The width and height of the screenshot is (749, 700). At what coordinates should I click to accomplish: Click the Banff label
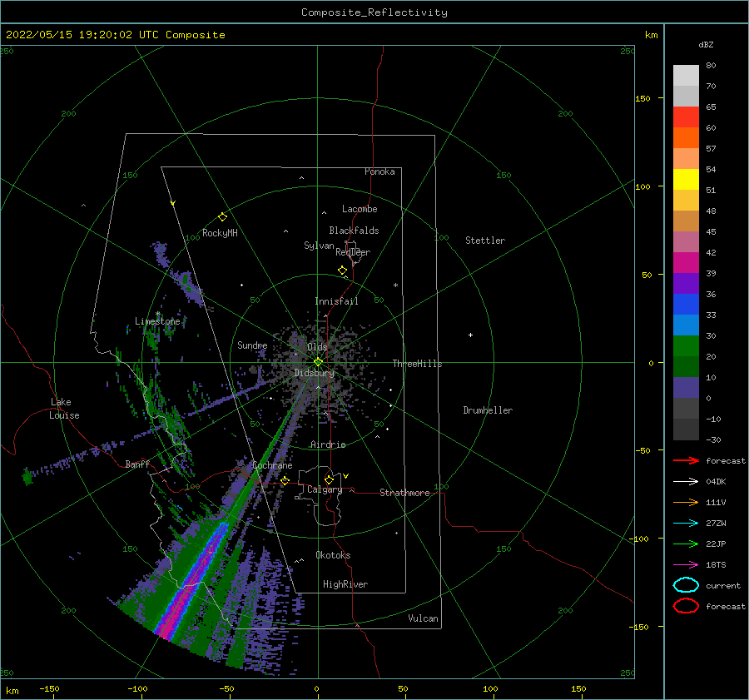tap(137, 464)
